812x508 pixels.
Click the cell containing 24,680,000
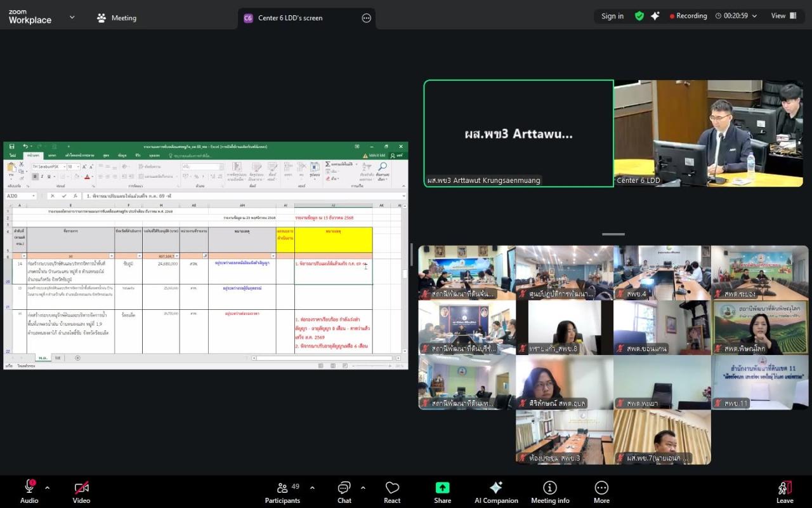[161, 272]
